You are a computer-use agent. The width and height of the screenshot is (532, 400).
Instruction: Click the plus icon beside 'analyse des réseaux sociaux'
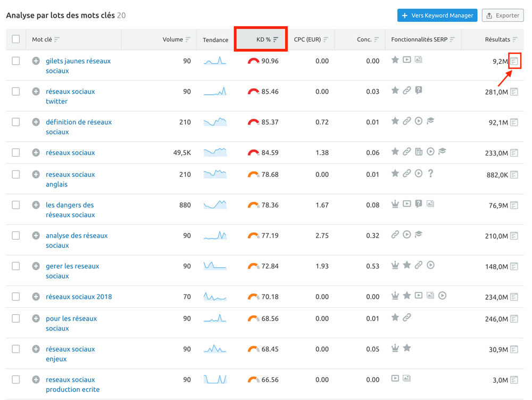36,235
